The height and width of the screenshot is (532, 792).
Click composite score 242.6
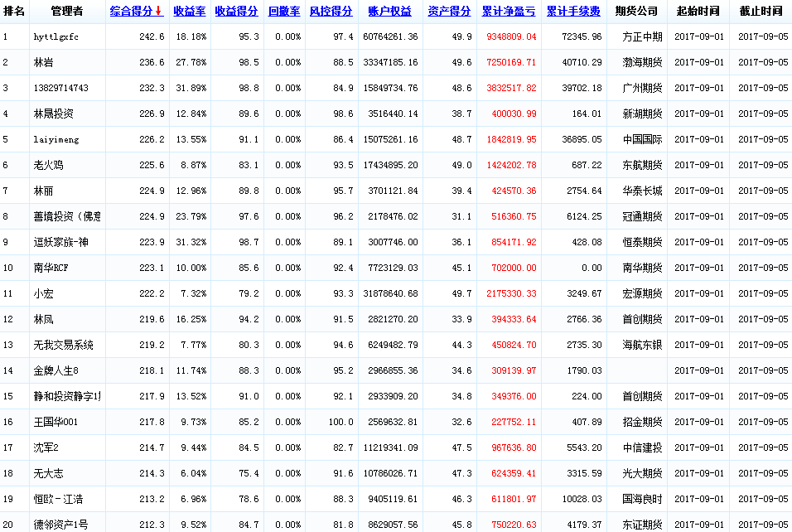[x=152, y=37]
